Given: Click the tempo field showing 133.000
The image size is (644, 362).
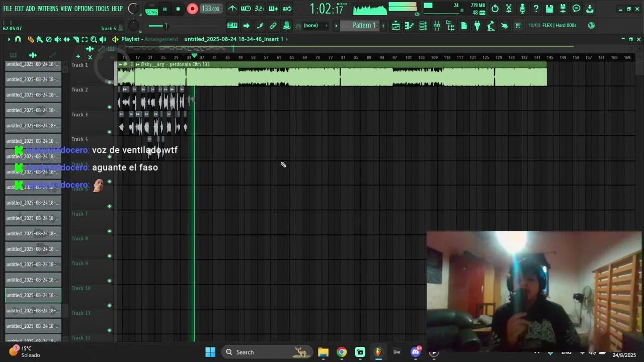Looking at the screenshot, I should pyautogui.click(x=210, y=9).
